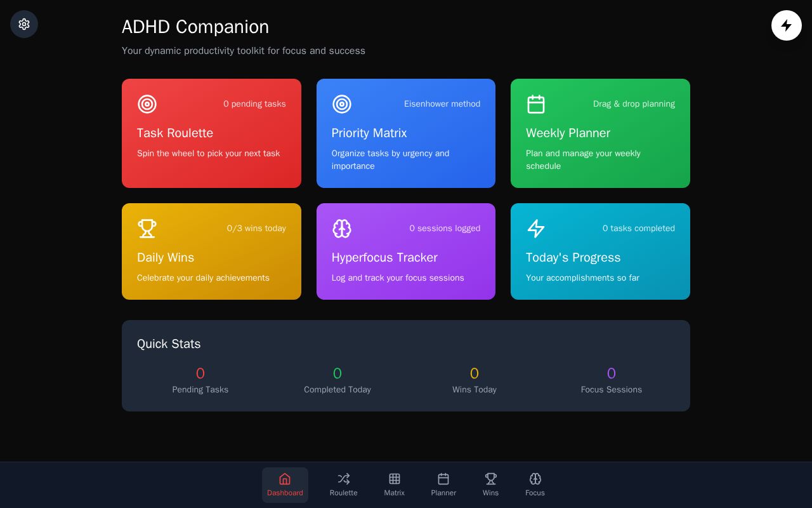The image size is (812, 508).
Task: Click the Completed Today stat label
Action: (337, 390)
